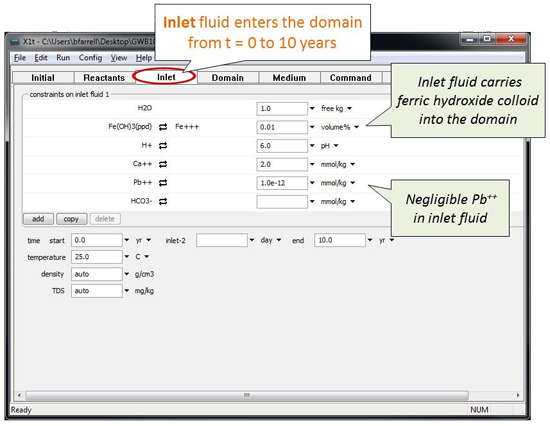
Task: Open the temperature unit C dropdown
Action: pos(147,257)
